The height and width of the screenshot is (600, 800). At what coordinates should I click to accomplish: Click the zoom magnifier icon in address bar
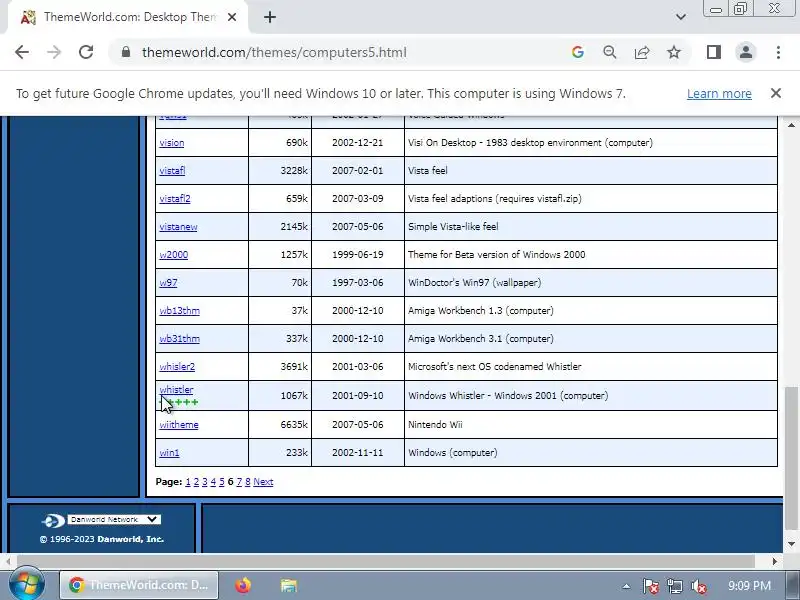point(610,52)
